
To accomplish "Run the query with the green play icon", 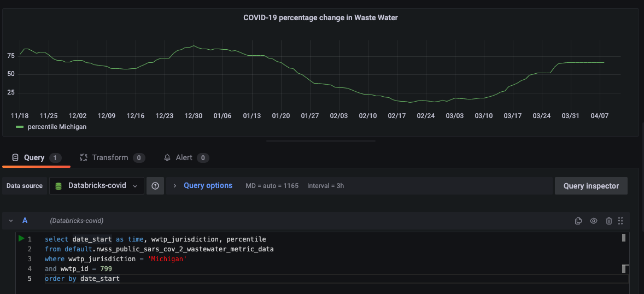I will (x=21, y=238).
